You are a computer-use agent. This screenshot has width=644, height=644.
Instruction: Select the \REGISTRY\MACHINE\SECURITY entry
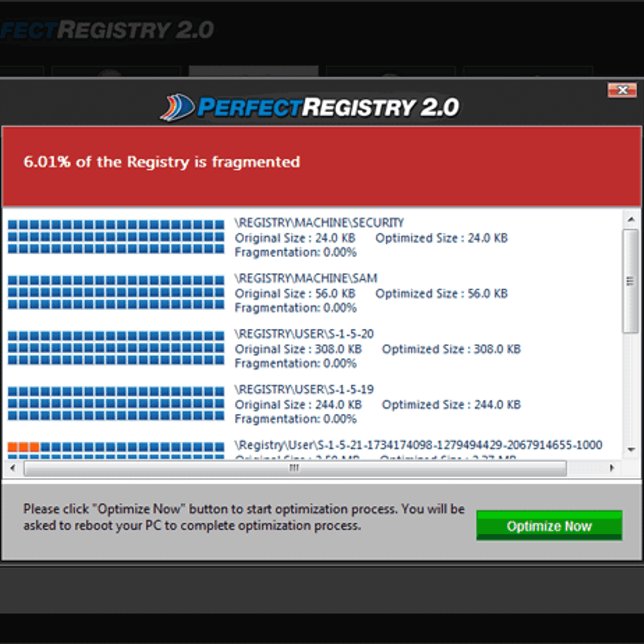[319, 223]
